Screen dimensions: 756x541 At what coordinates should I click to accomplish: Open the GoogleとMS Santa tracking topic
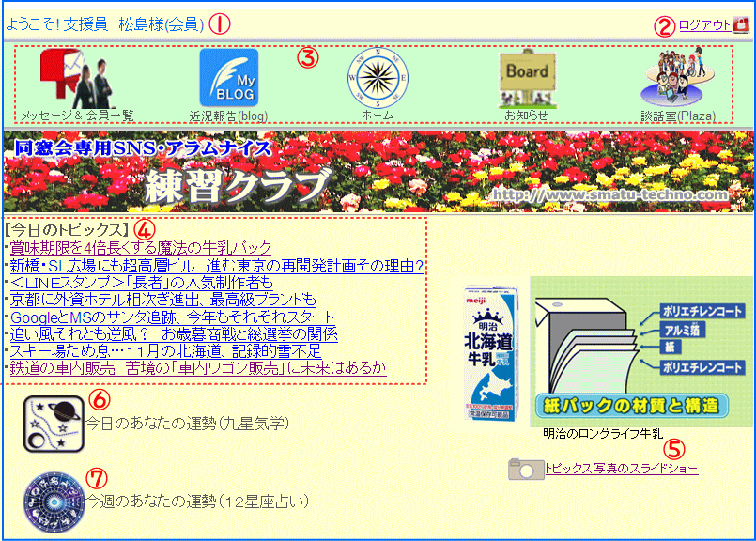coord(172,317)
